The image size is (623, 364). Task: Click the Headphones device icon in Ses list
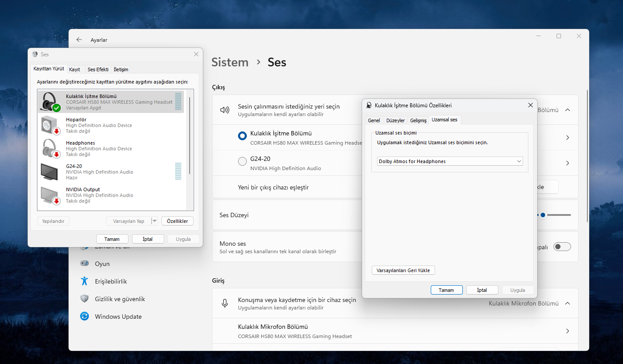coord(51,149)
